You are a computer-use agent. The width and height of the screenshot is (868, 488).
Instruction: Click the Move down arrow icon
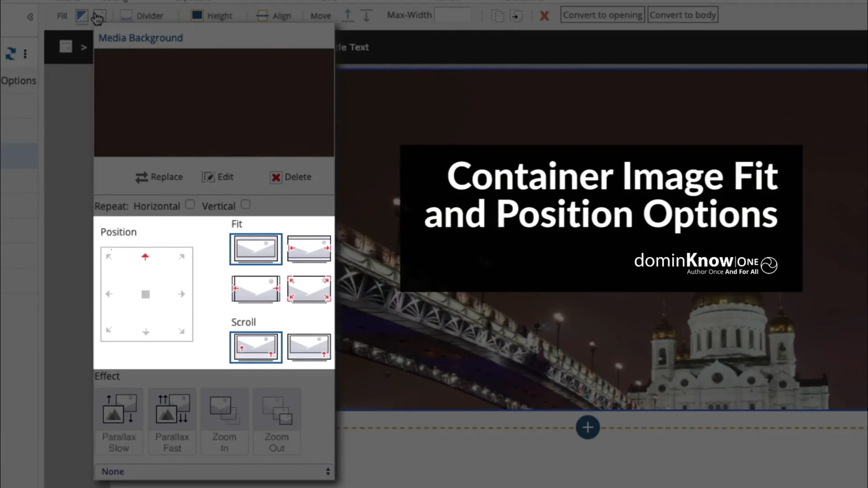366,16
